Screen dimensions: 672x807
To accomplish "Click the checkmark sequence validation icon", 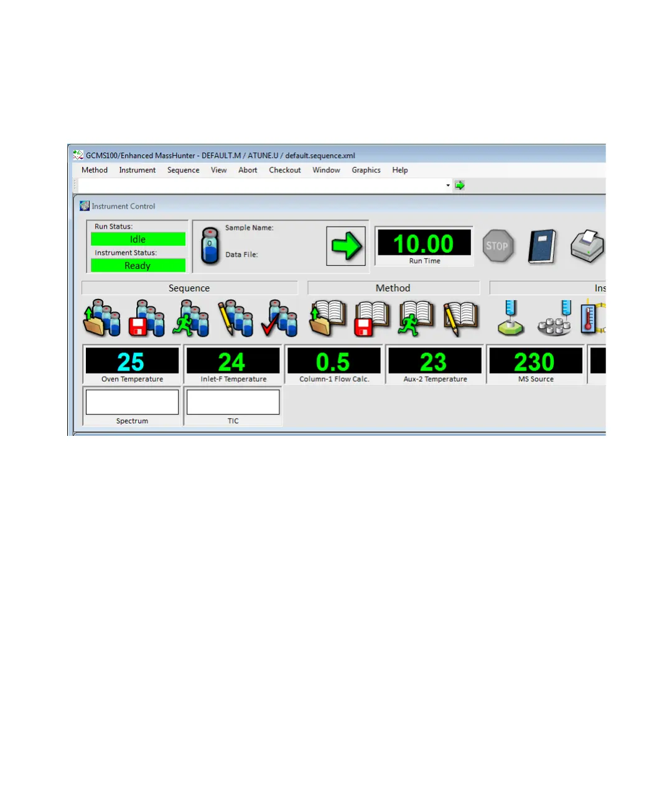I will click(279, 318).
